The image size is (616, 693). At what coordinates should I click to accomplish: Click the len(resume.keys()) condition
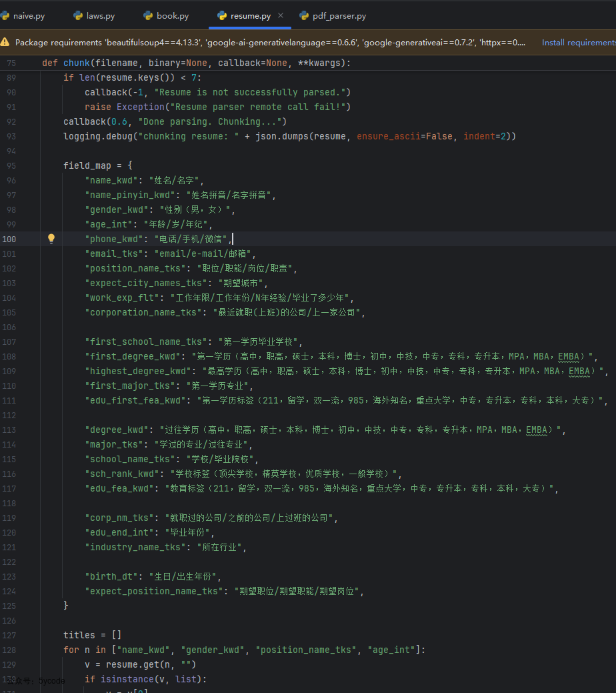click(x=127, y=78)
